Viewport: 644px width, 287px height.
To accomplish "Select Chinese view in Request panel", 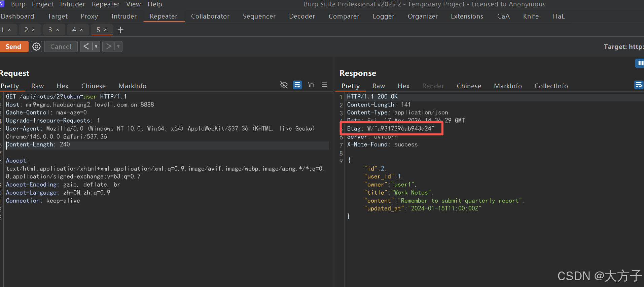I will coord(94,86).
